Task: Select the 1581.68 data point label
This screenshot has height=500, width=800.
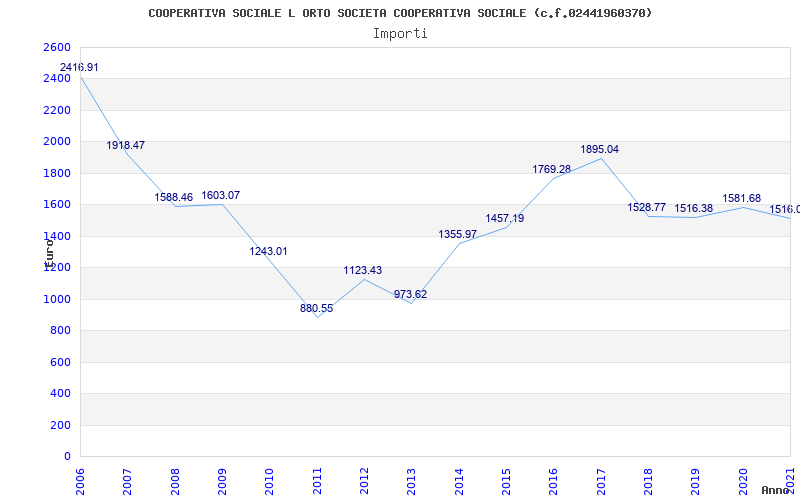Action: coord(741,199)
